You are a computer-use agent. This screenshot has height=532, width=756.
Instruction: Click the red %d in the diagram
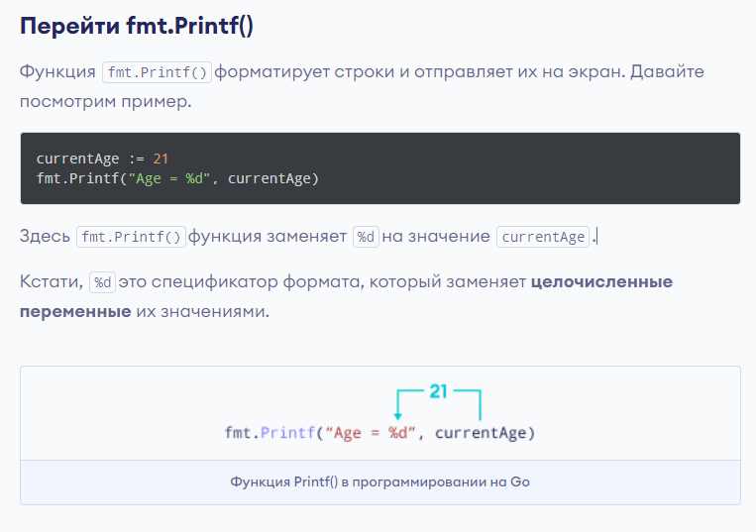pos(397,433)
